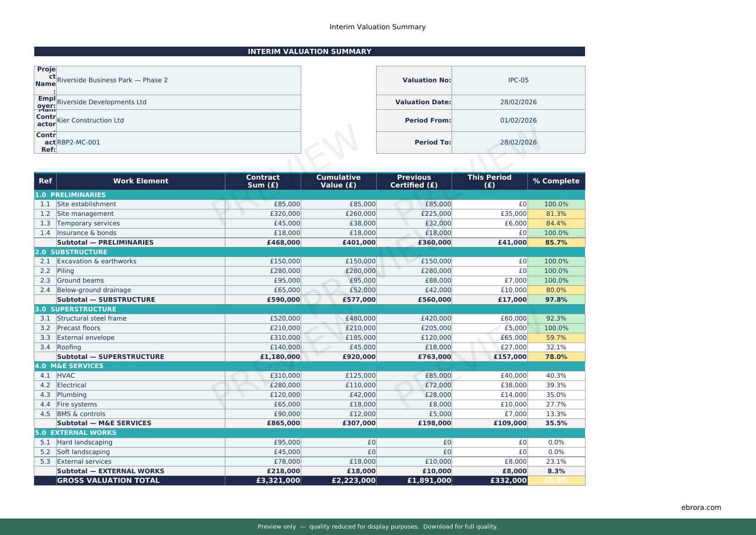Click the Hard landscaping row label
The height and width of the screenshot is (535, 756).
[140, 442]
